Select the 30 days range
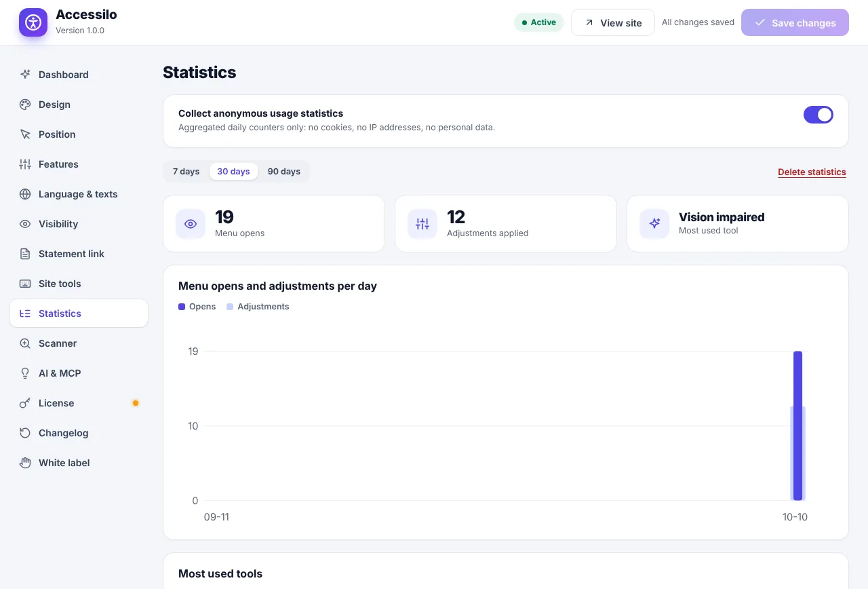The width and height of the screenshot is (868, 589). tap(233, 172)
